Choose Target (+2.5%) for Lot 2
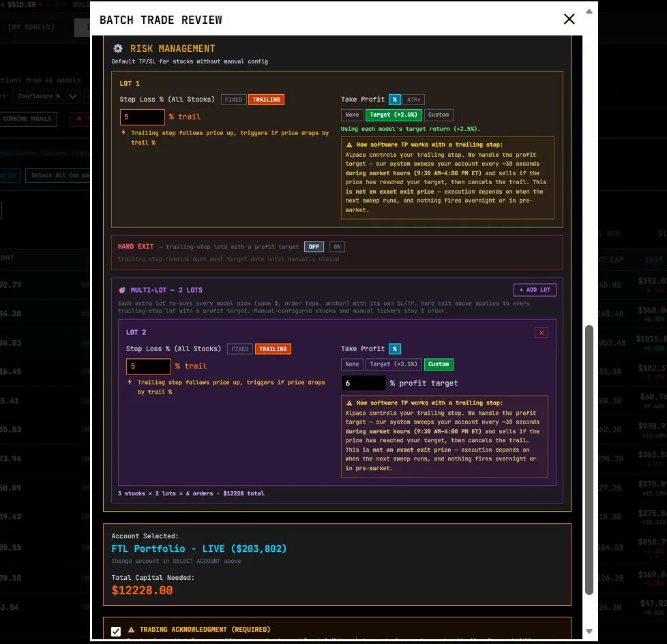 point(394,364)
